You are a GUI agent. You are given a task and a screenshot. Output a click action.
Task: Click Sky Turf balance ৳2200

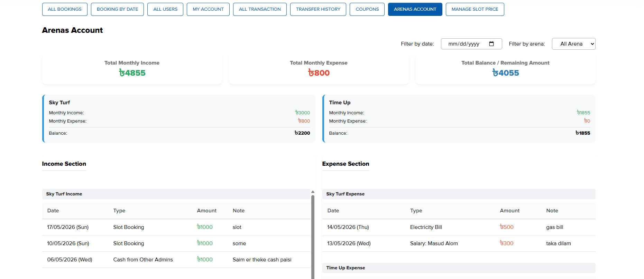click(302, 133)
